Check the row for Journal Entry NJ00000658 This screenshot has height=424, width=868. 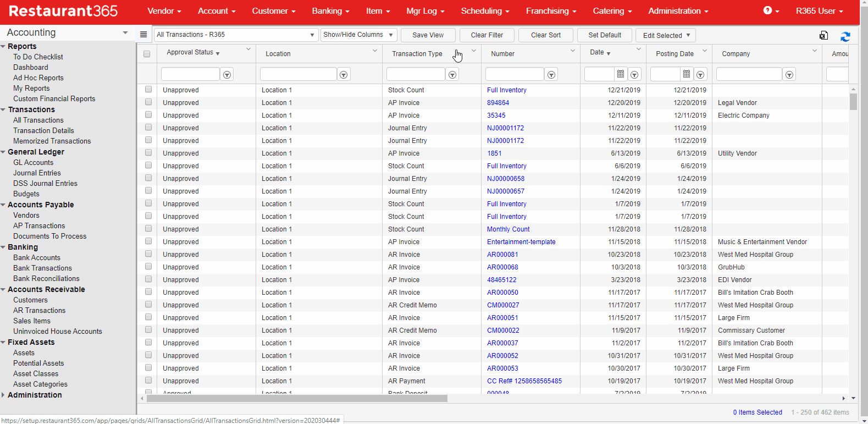click(x=148, y=178)
